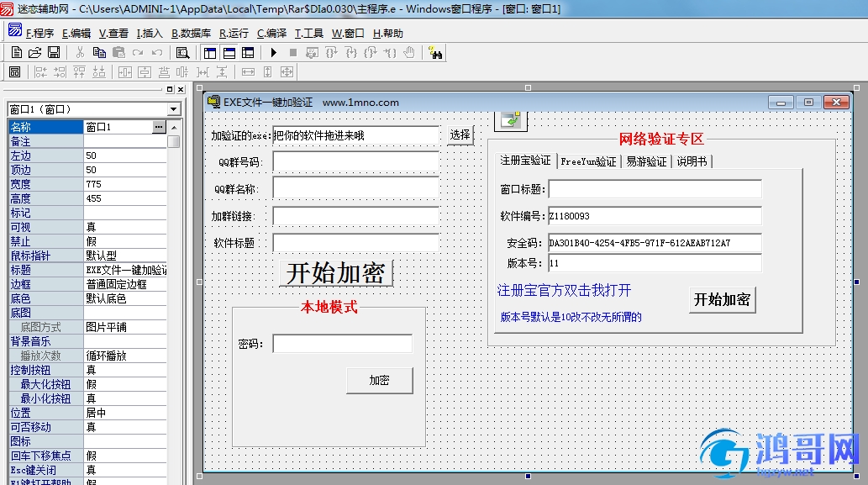Select the 最大化按钮 property row

point(88,384)
